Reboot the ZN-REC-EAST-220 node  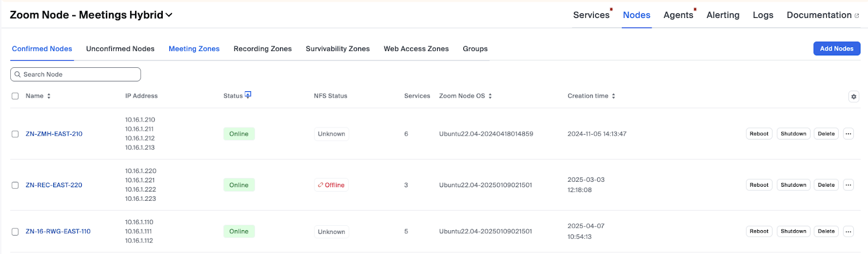point(759,185)
